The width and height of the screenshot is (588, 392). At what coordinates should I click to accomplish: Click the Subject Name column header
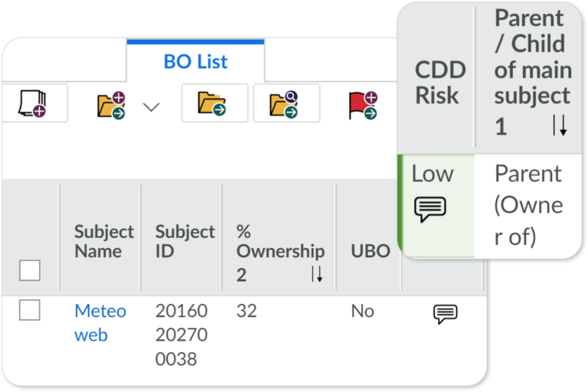click(103, 241)
